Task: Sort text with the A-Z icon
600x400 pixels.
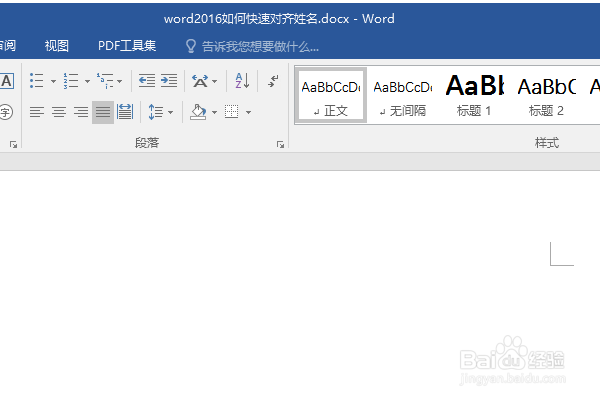Action: pos(243,81)
